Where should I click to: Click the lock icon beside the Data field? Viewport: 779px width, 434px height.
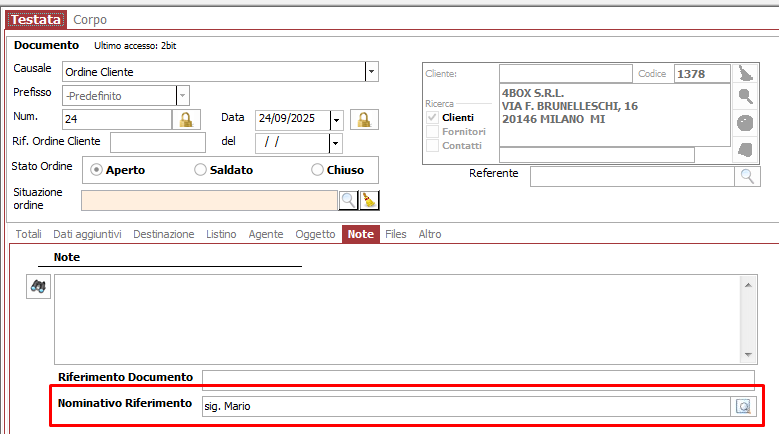point(366,120)
